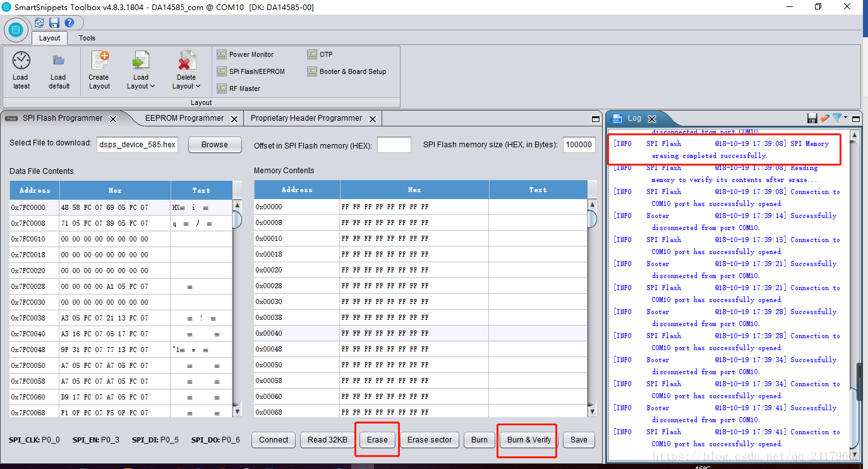This screenshot has height=469, width=868.
Task: Open Delete Layout dropdown
Action: [186, 70]
